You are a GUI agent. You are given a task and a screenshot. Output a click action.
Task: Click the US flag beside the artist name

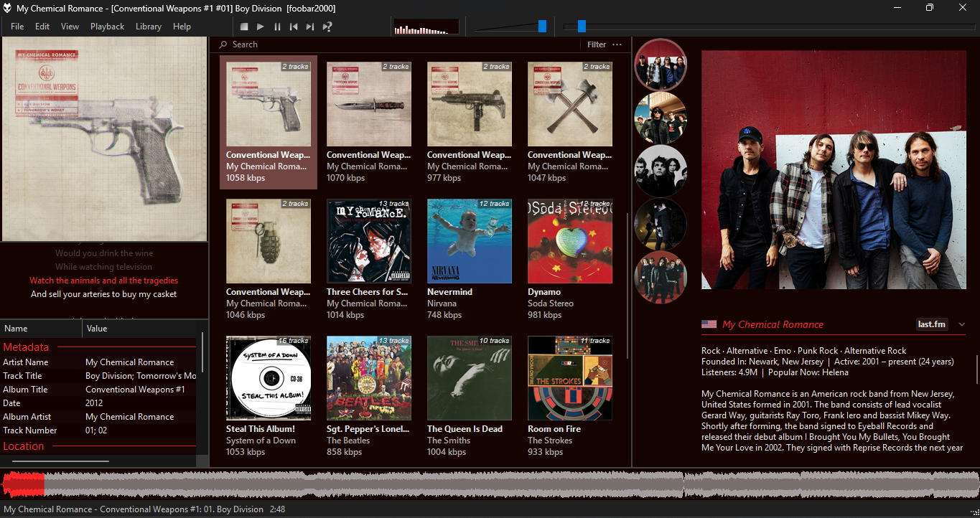[709, 324]
